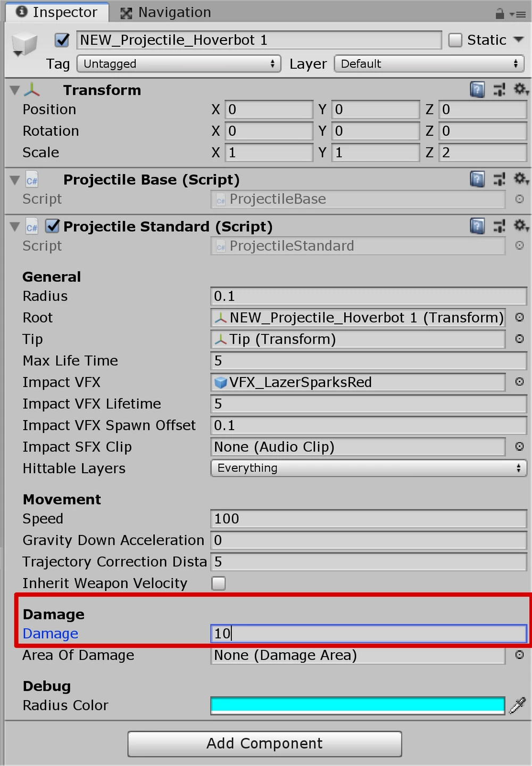532x766 pixels.
Task: Collapse Projectile Standard component
Action: [x=15, y=227]
